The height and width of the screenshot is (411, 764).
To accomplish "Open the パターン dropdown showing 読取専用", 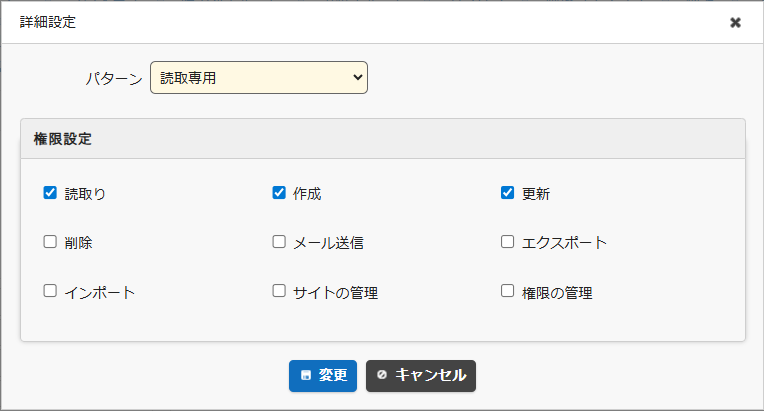I will click(258, 77).
